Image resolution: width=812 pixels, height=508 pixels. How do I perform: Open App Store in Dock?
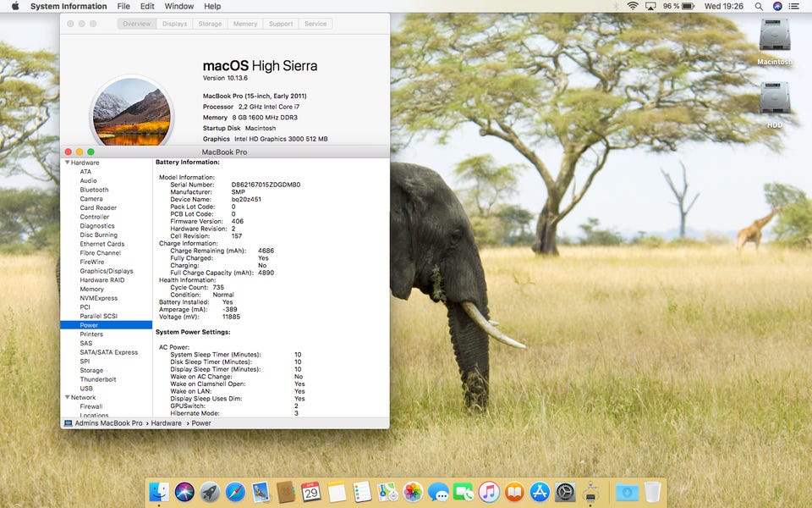[540, 491]
